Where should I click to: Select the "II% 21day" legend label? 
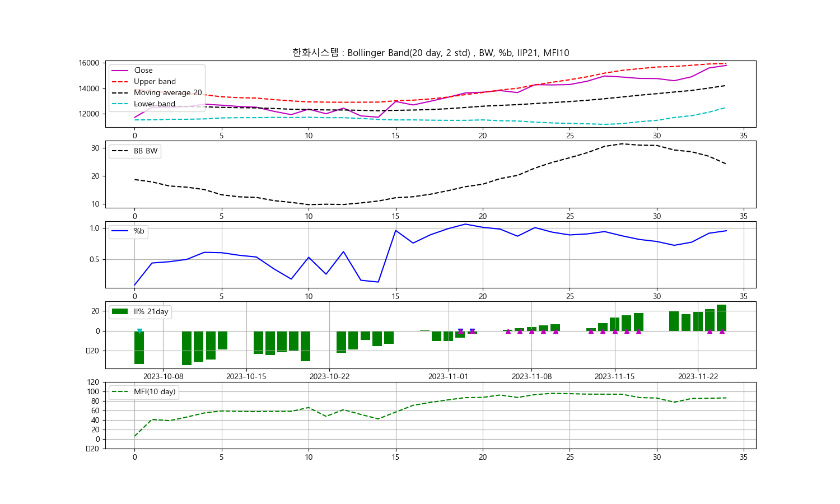click(x=151, y=312)
